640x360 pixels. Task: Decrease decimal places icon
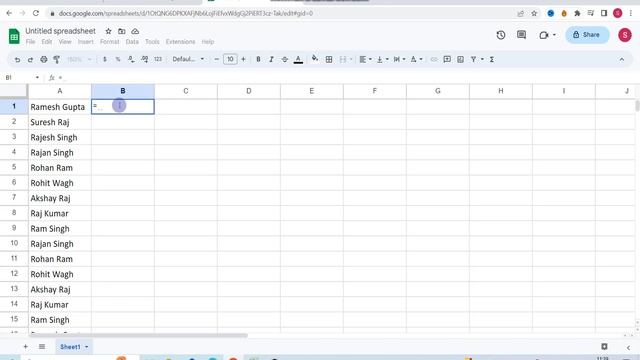point(131,60)
